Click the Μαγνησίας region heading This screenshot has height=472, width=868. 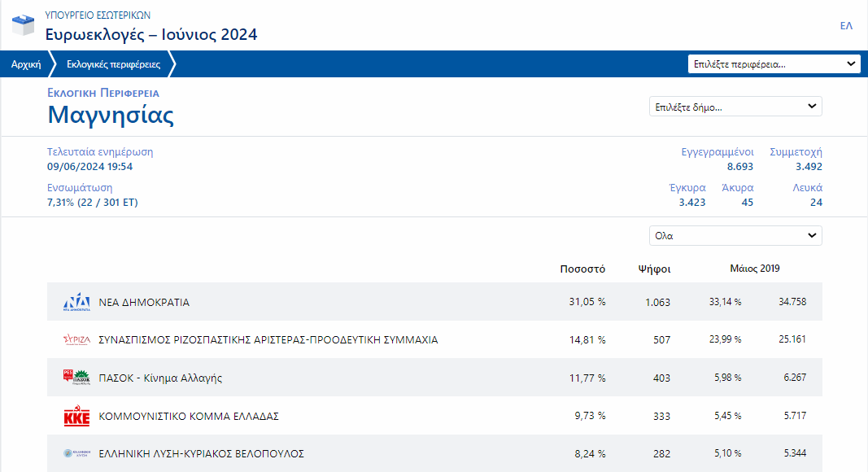111,116
